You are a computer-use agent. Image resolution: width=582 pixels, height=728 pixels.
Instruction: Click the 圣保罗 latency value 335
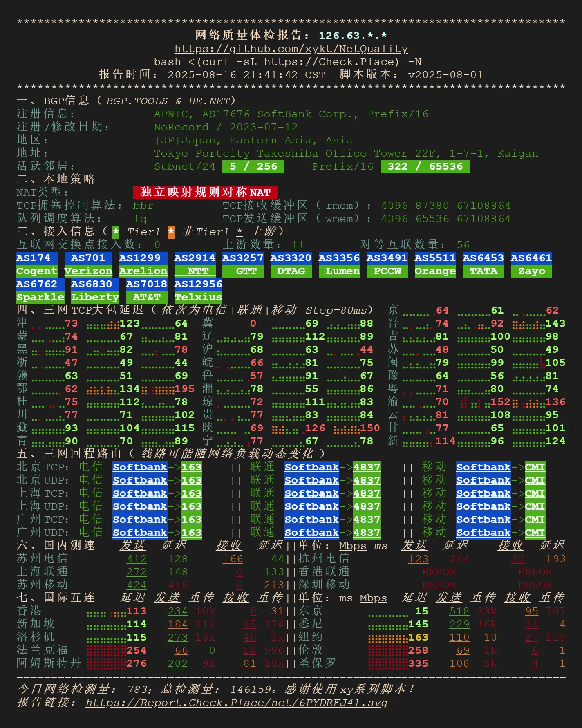tap(418, 663)
